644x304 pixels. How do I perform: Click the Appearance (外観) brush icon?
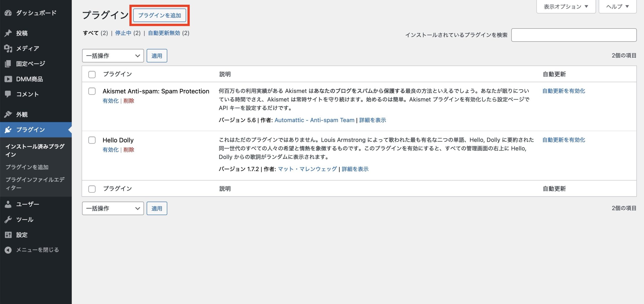click(8, 114)
